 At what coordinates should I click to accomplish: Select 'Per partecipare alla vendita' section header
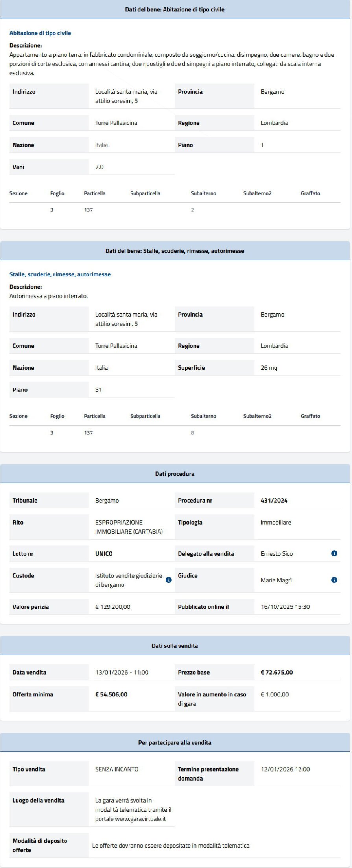pos(175,742)
